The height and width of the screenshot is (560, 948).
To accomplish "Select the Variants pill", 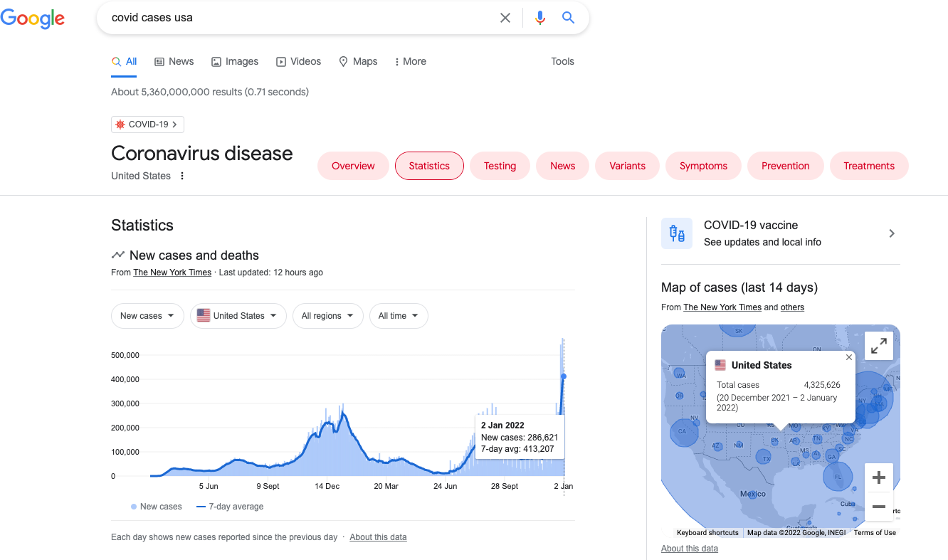I will pos(627,166).
